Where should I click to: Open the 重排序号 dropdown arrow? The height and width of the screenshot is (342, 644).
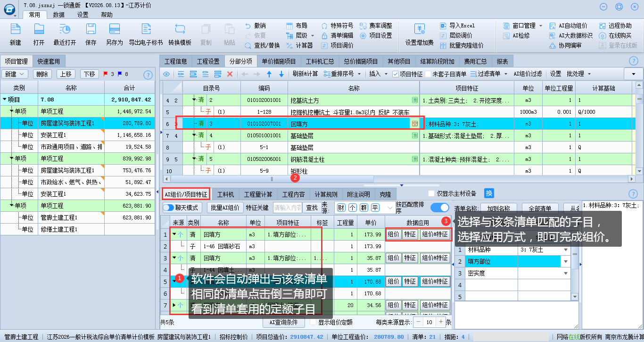[359, 74]
